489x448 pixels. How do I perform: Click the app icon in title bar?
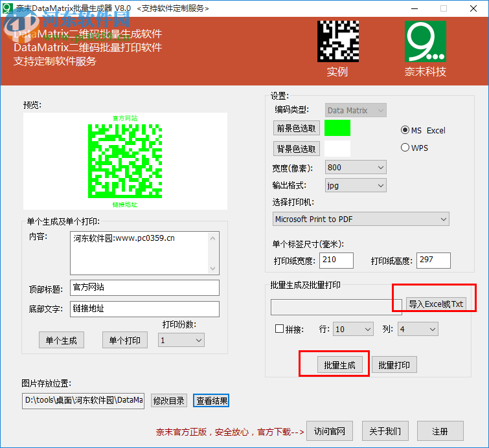[x=7, y=8]
